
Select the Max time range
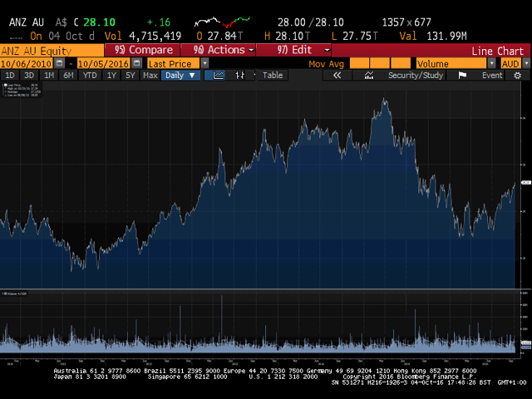point(150,76)
